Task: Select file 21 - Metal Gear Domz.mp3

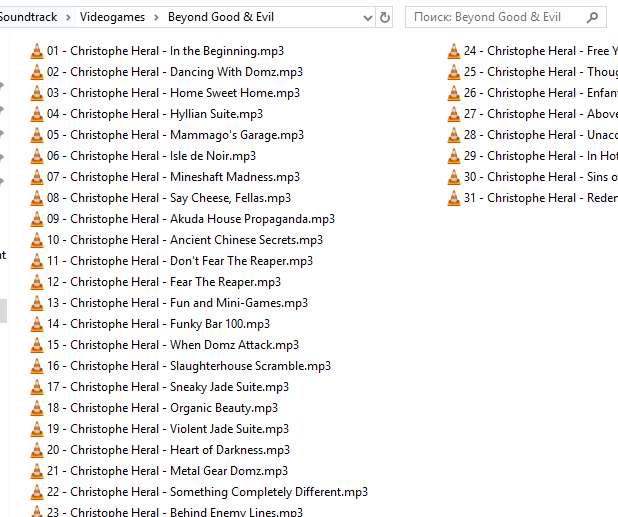Action: coord(159,471)
